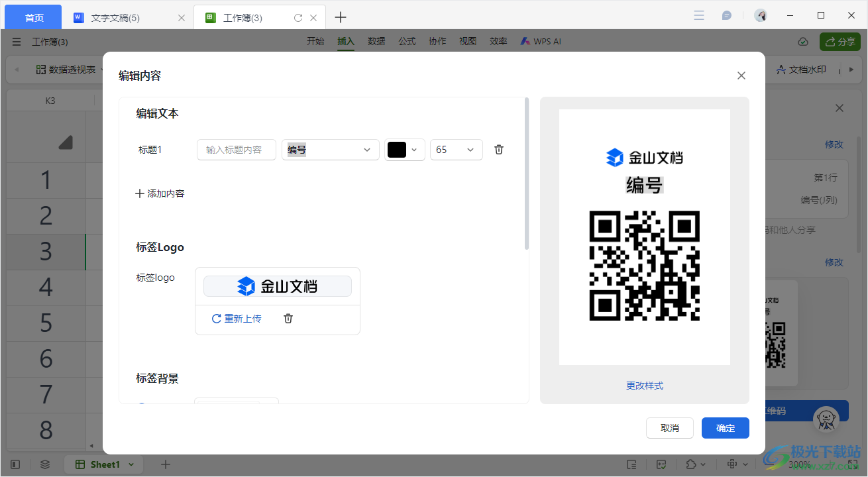This screenshot has height=477, width=868.
Task: Close the right side panel
Action: [x=840, y=108]
